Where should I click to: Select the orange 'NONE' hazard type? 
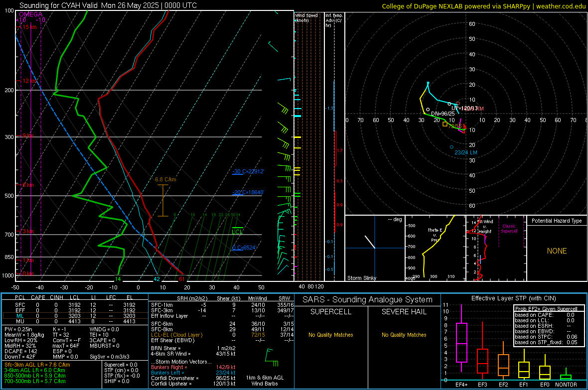pyautogui.click(x=557, y=251)
